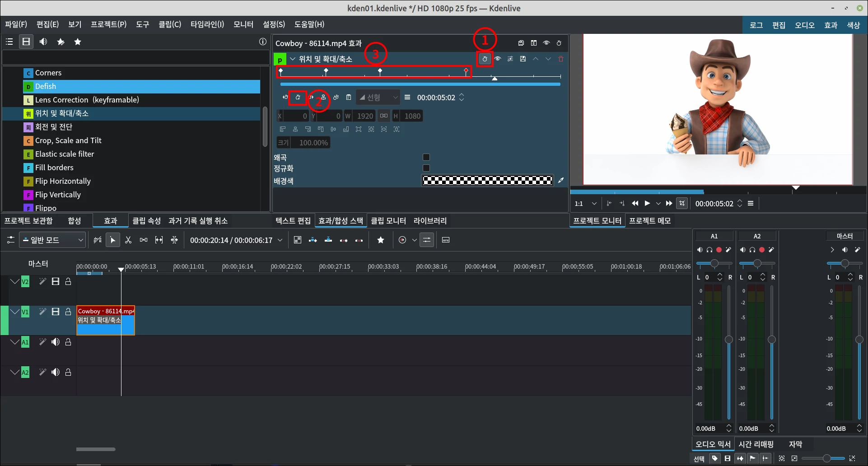Viewport: 868px width, 466px height.
Task: Select the selection arrow tool
Action: click(113, 240)
